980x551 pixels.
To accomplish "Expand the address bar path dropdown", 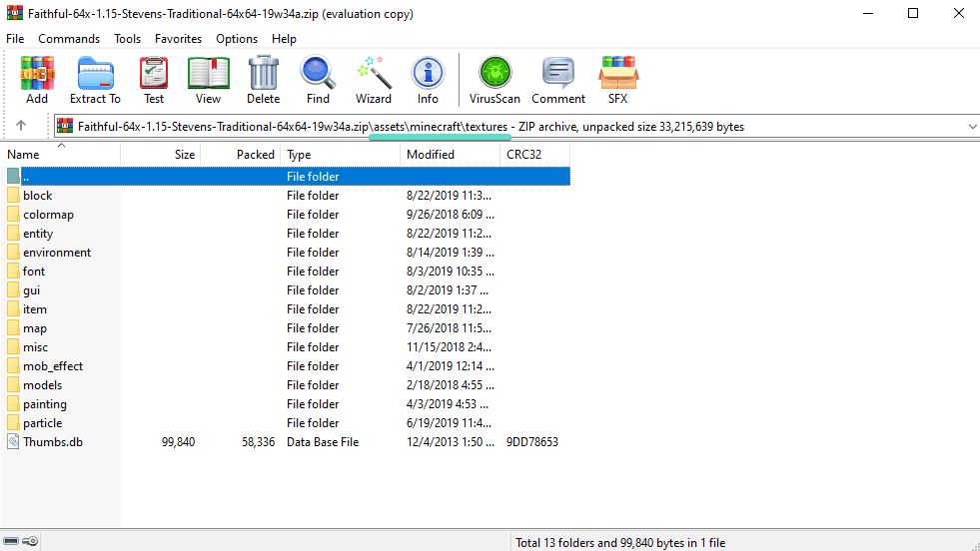I will coord(972,126).
